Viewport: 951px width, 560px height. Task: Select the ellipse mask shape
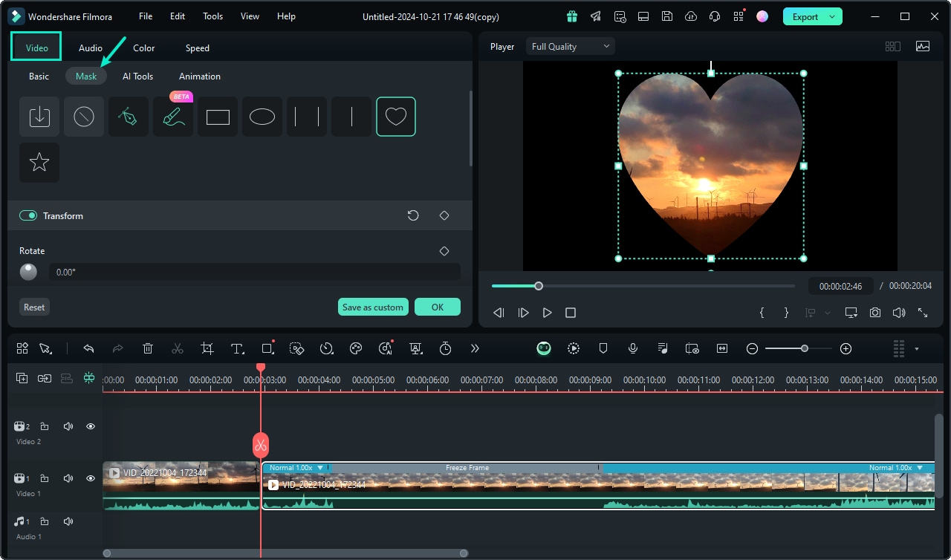[x=262, y=117]
